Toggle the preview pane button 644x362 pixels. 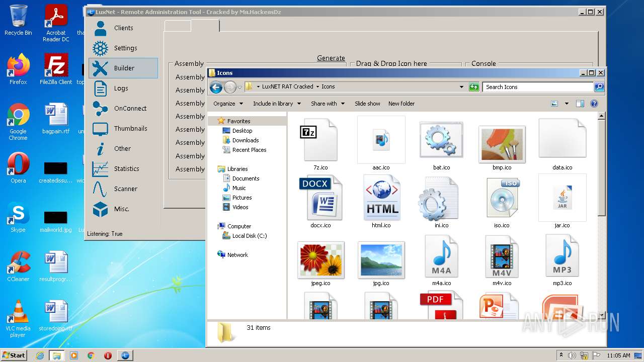coord(580,104)
